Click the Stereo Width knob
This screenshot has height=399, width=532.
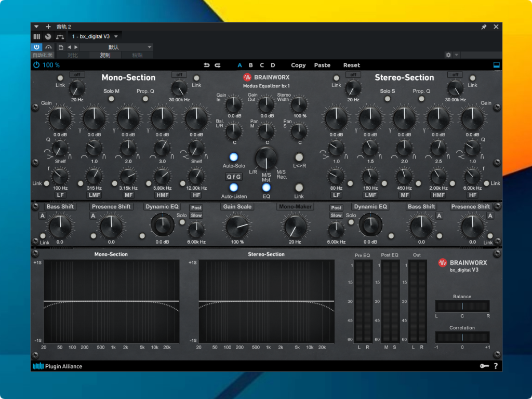(299, 104)
